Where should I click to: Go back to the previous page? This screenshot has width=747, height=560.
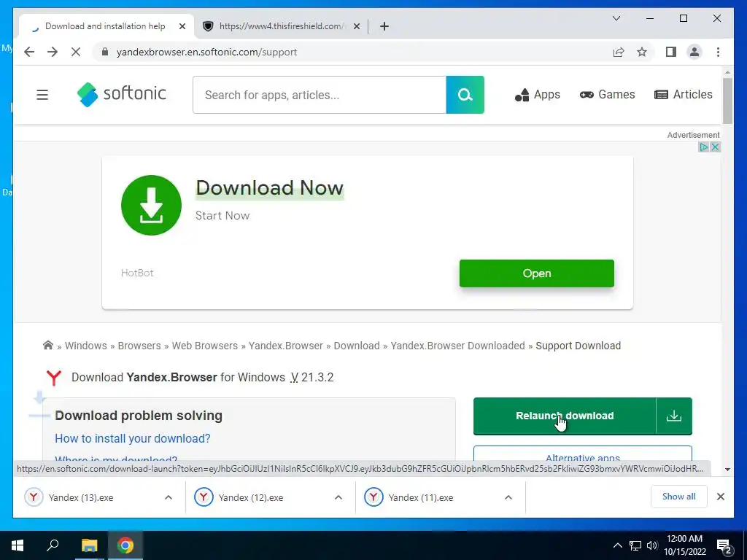tap(29, 52)
